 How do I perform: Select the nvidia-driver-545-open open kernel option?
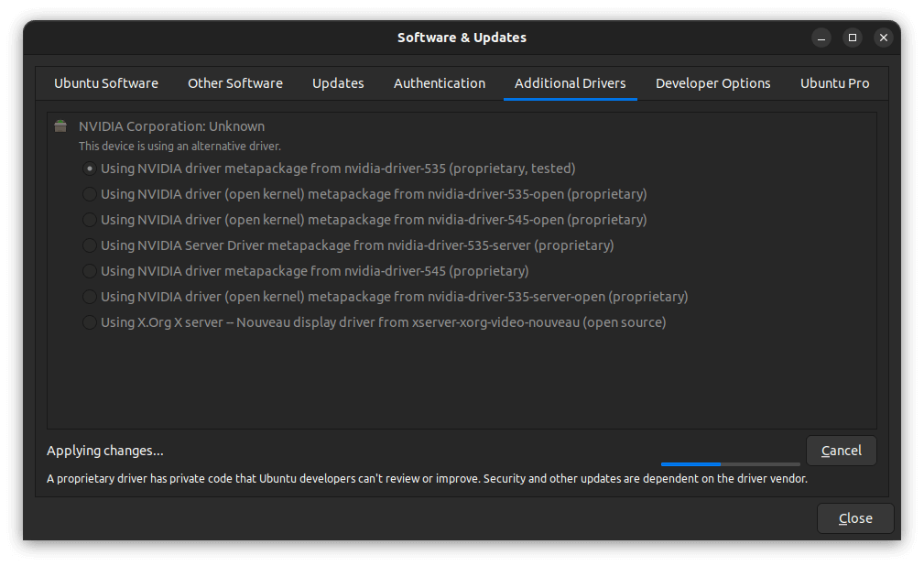click(x=90, y=220)
